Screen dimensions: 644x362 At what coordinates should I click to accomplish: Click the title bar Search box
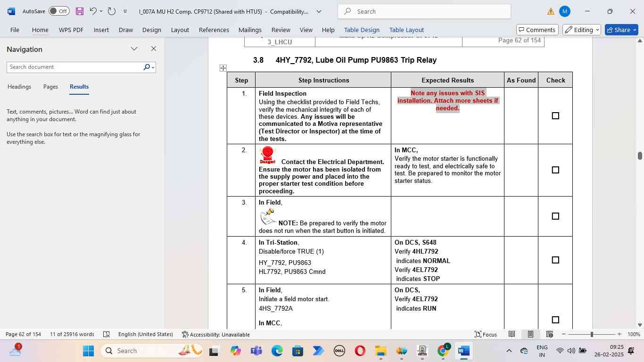pos(424,11)
